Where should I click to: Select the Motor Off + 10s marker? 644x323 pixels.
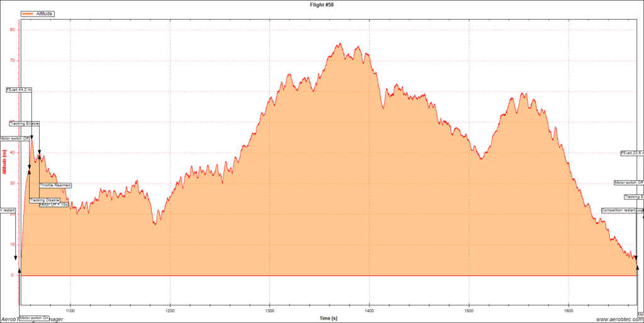click(53, 205)
